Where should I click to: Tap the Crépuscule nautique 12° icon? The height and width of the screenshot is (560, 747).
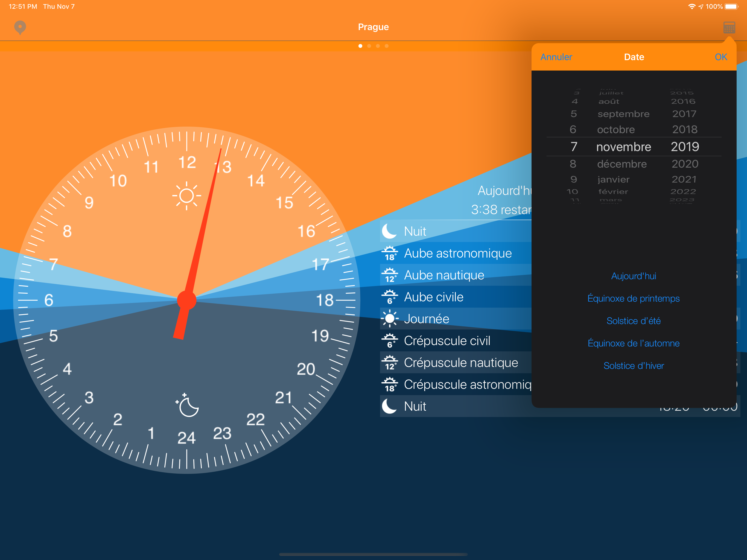(x=390, y=363)
